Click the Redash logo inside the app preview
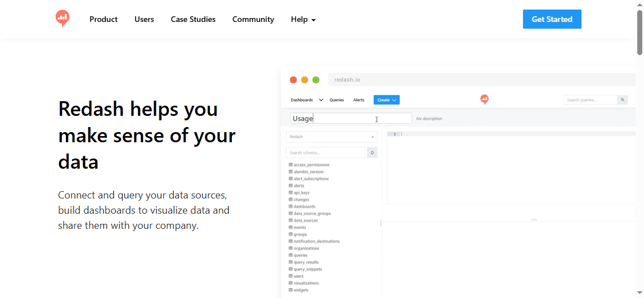Image resolution: width=644 pixels, height=298 pixels. [484, 100]
